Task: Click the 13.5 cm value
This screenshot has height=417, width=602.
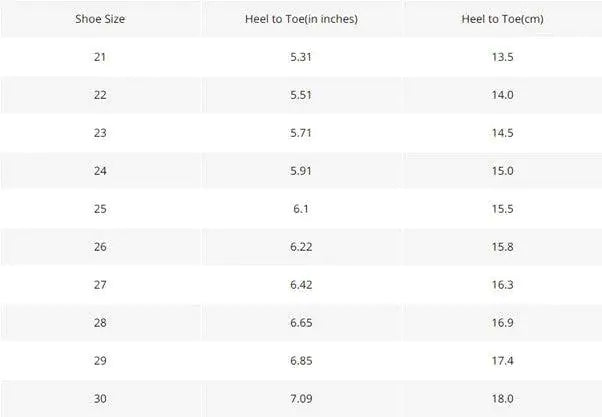Action: click(503, 57)
